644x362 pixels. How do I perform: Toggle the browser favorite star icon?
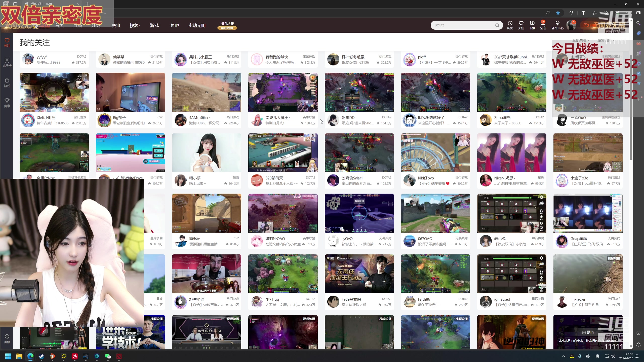[558, 13]
